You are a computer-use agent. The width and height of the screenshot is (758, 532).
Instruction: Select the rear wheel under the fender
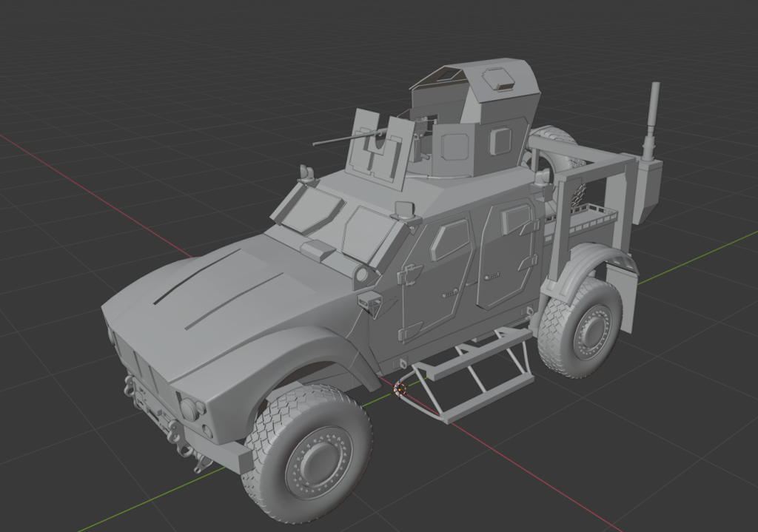pyautogui.click(x=580, y=328)
